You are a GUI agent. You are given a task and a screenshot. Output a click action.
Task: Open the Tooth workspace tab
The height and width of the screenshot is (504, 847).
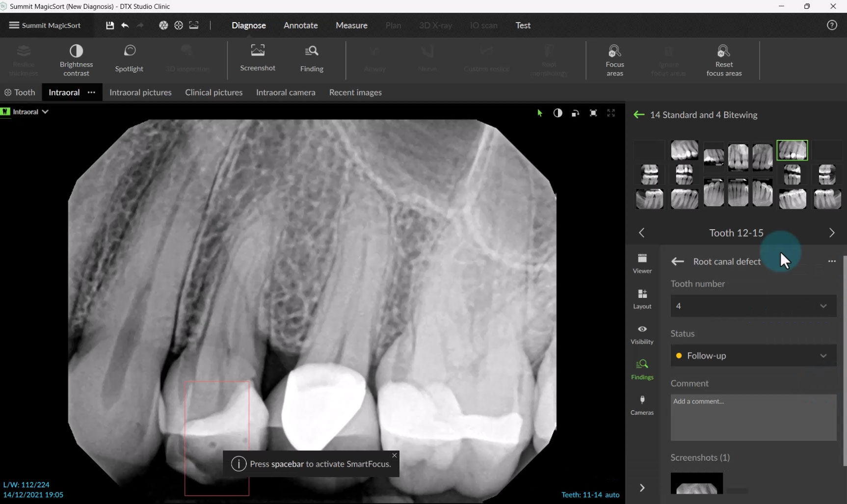point(20,92)
